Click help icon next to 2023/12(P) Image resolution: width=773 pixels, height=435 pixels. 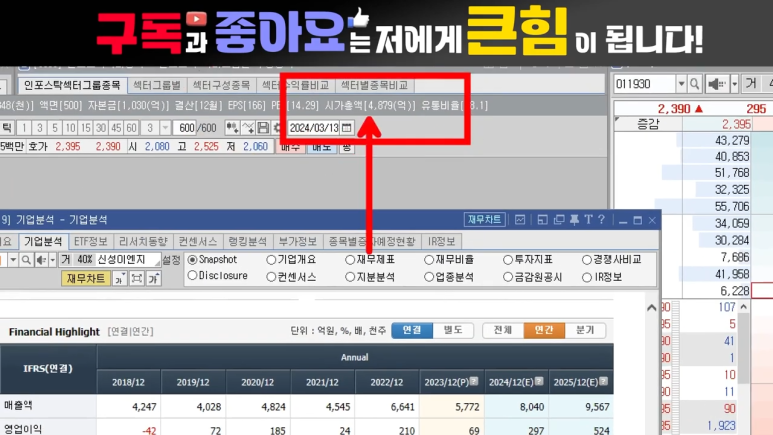pos(474,381)
